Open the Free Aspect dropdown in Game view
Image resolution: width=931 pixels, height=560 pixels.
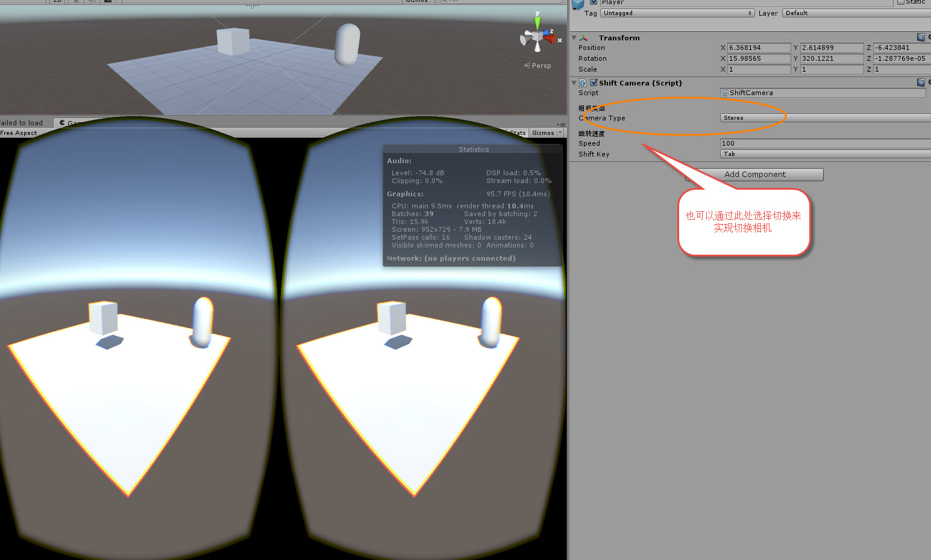click(19, 133)
